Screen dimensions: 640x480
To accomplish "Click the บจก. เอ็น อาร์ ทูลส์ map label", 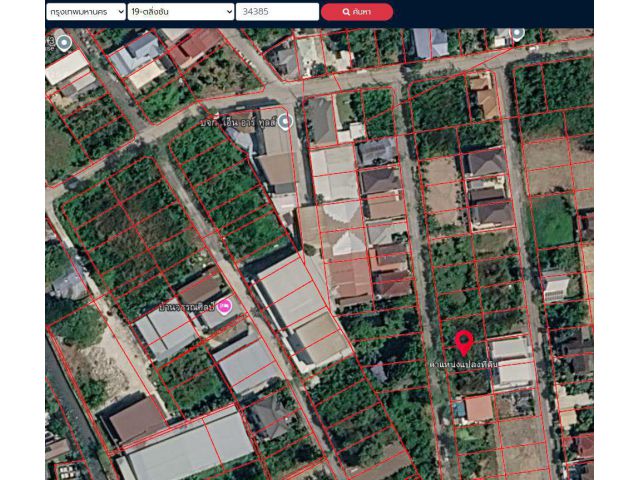I will pos(238,122).
